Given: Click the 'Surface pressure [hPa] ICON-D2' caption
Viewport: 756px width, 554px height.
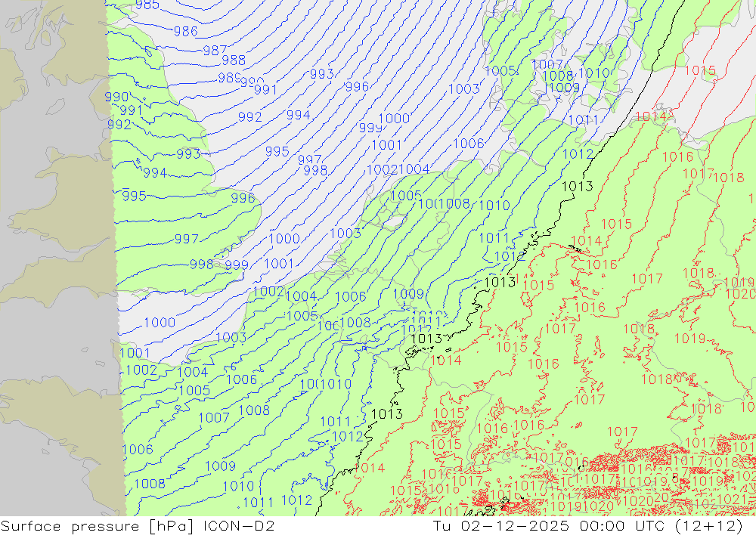Looking at the screenshot, I should coord(138,526).
